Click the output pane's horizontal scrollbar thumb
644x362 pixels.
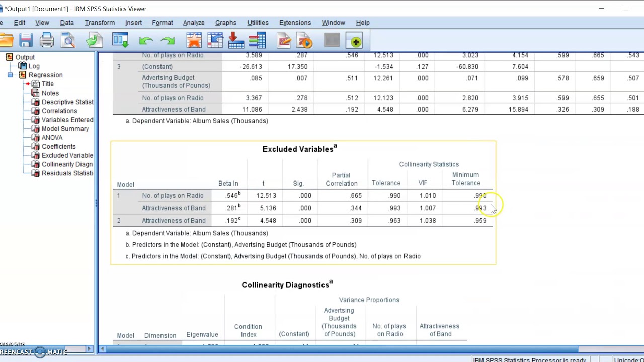click(x=342, y=349)
